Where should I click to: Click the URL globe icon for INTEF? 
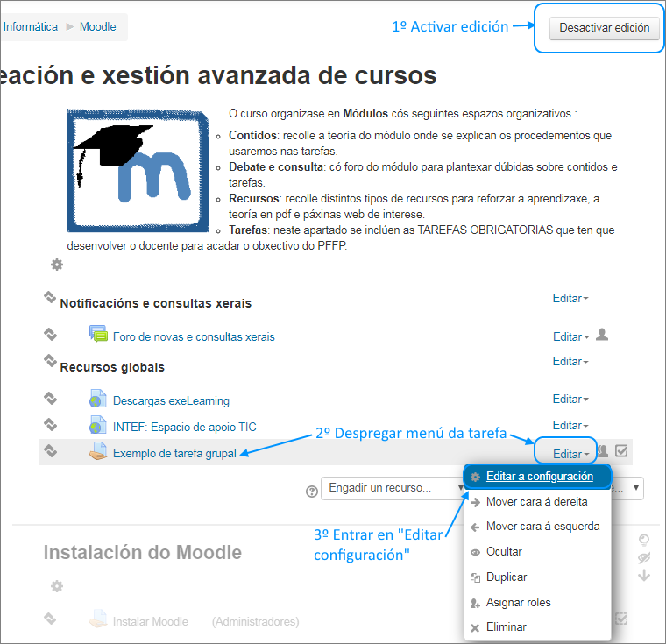coord(98,425)
